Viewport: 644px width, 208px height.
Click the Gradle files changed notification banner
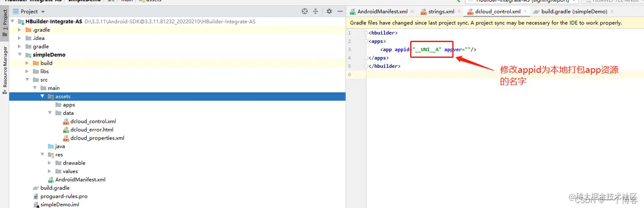tap(495, 23)
